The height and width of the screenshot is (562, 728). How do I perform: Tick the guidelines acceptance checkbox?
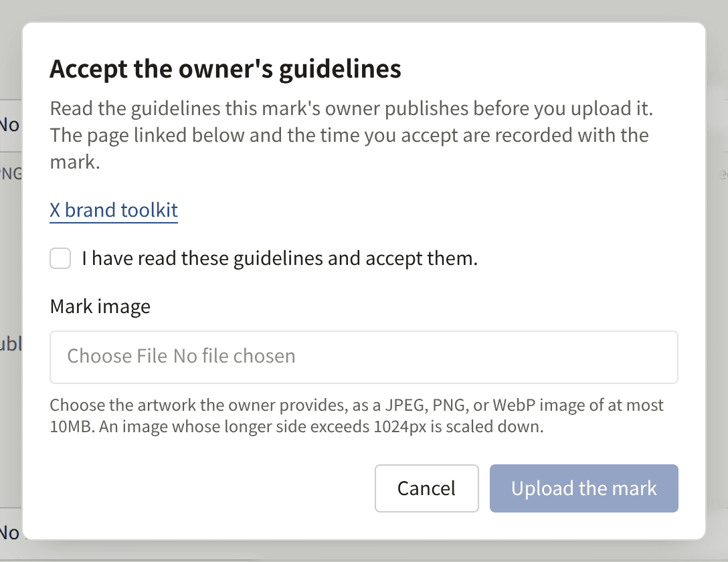point(60,258)
